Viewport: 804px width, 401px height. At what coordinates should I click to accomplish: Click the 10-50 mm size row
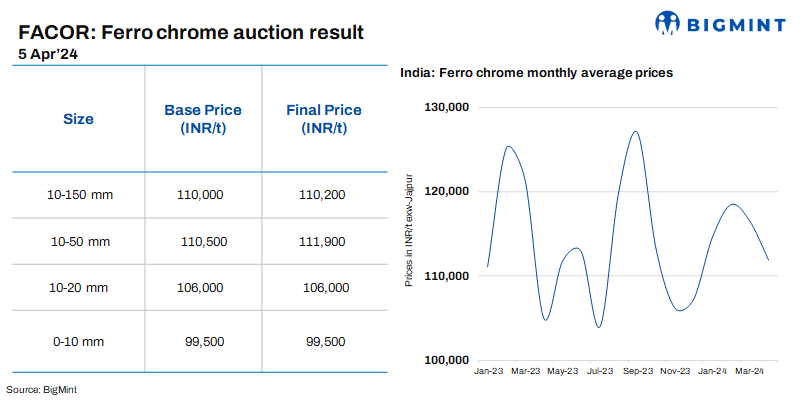(82, 241)
